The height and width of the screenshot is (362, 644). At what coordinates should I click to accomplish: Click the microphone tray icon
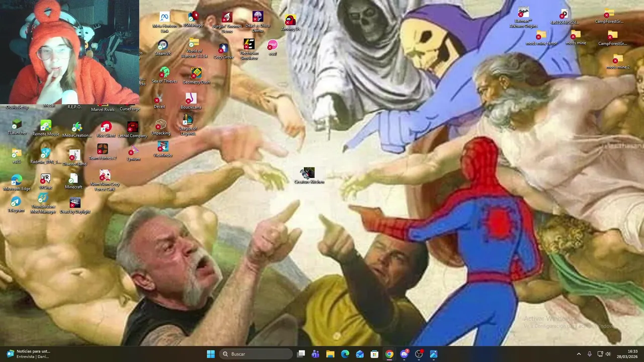coord(589,354)
